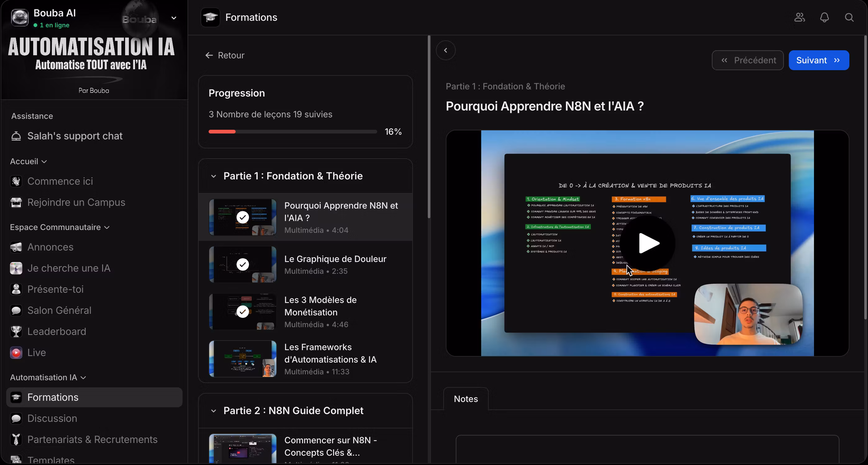Select the Notes tab
868x465 pixels.
[466, 399]
